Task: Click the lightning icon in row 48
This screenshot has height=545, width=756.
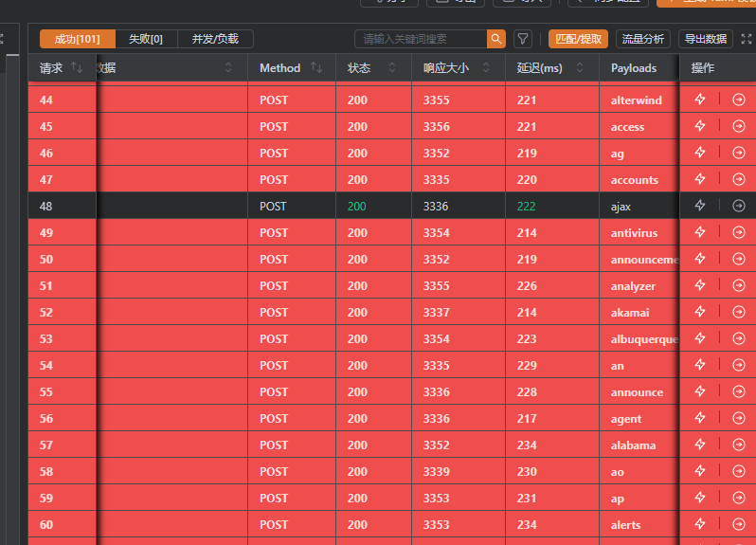Action: point(700,206)
